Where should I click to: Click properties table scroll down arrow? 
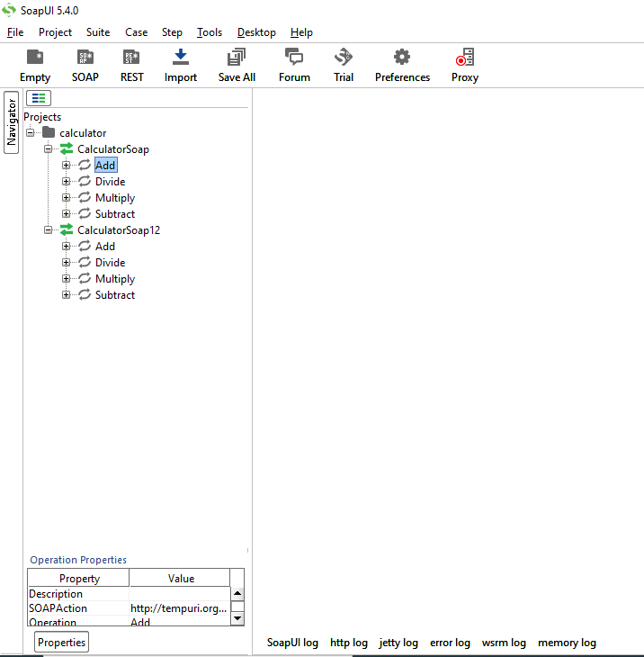coord(237,618)
